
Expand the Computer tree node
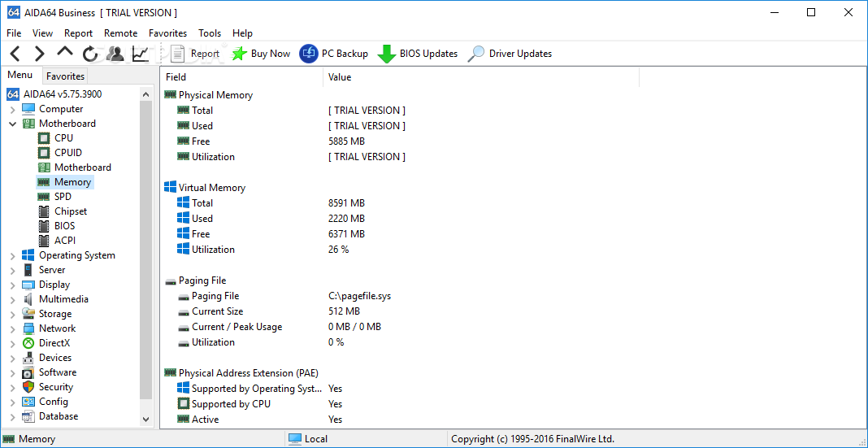coord(13,110)
